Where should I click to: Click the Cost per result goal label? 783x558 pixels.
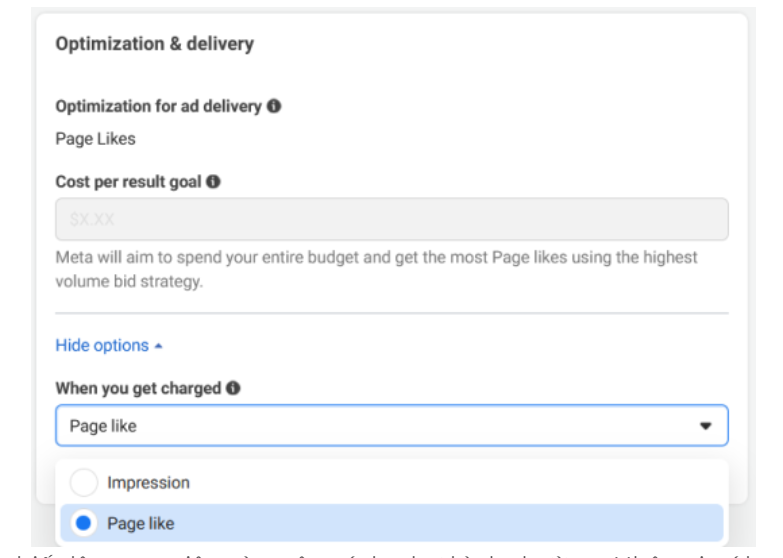(128, 182)
